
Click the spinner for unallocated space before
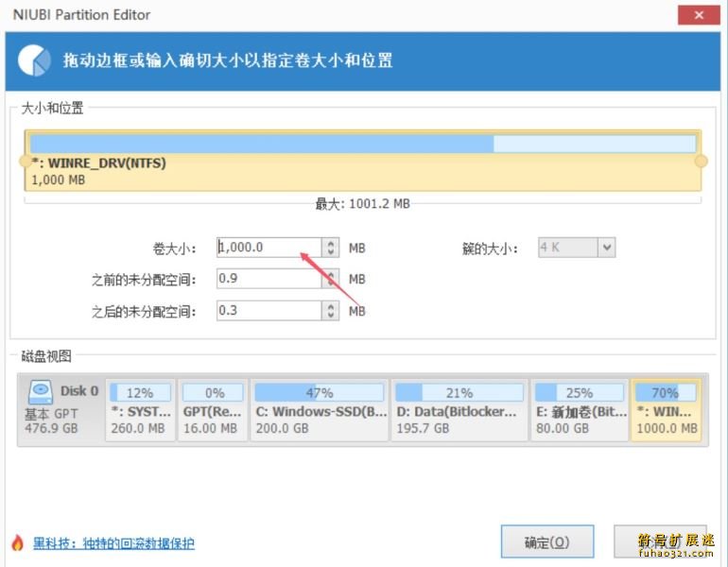click(x=330, y=279)
